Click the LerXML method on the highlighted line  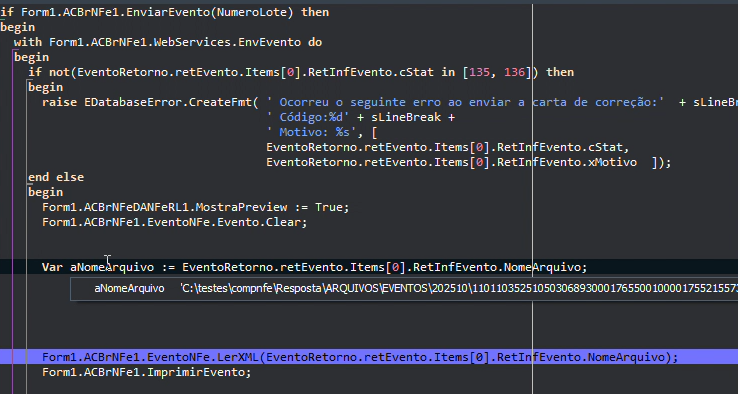[237, 357]
